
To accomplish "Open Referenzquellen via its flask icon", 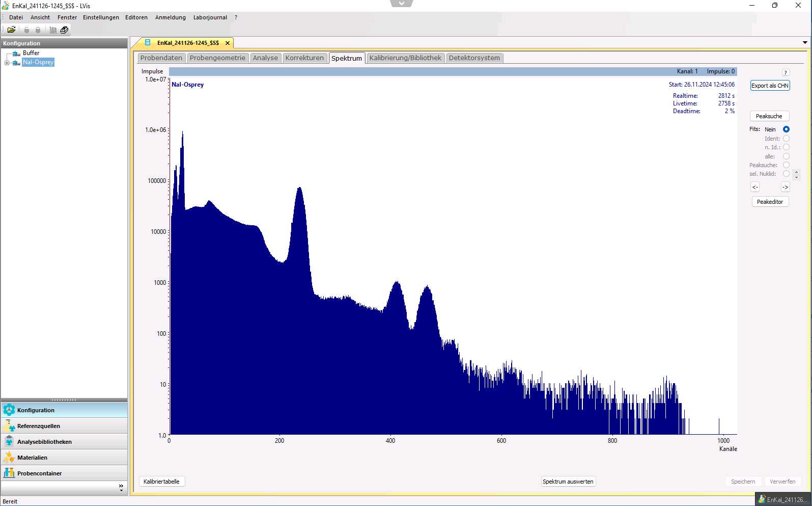I will [x=9, y=426].
